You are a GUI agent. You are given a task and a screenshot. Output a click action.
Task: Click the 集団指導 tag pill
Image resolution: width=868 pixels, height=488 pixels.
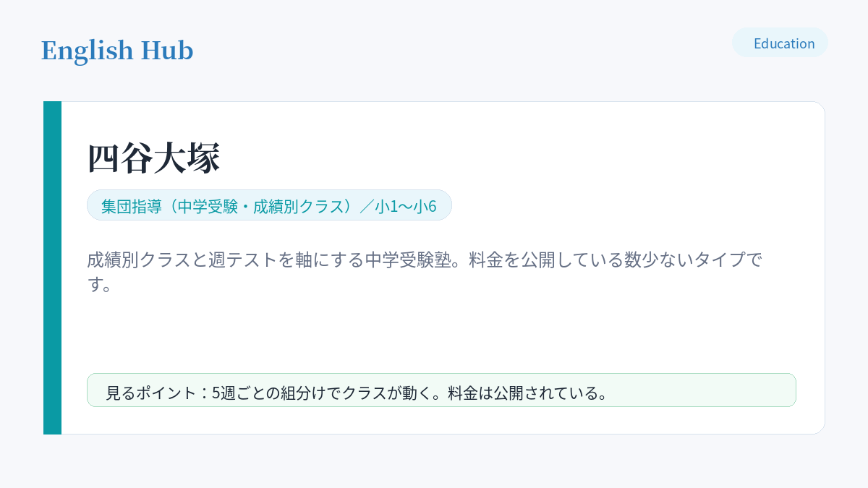pyautogui.click(x=269, y=205)
